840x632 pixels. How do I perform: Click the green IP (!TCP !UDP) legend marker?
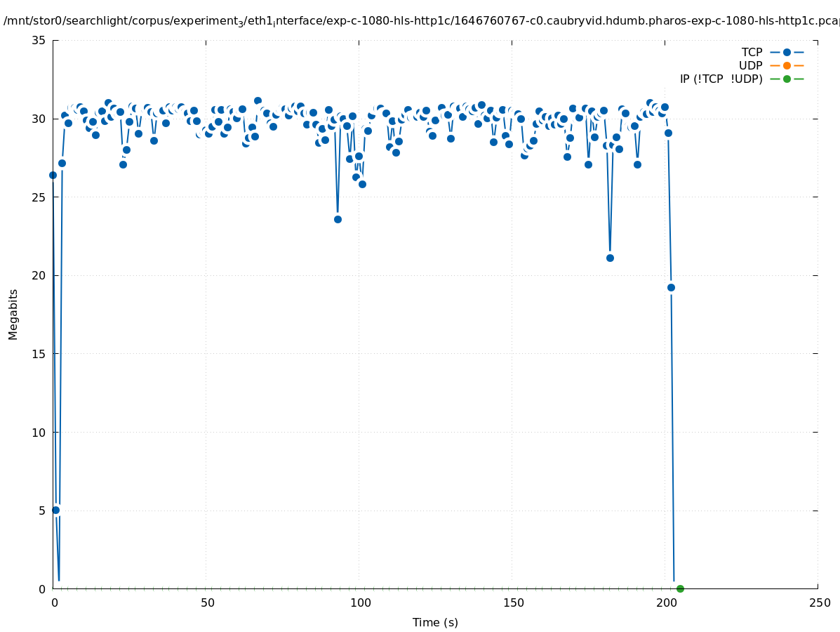787,79
